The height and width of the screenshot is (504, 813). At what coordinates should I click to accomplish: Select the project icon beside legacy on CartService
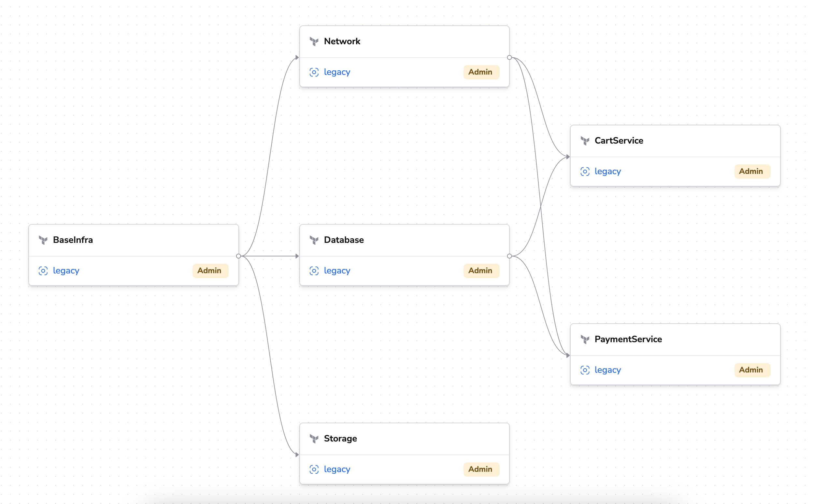[585, 171]
